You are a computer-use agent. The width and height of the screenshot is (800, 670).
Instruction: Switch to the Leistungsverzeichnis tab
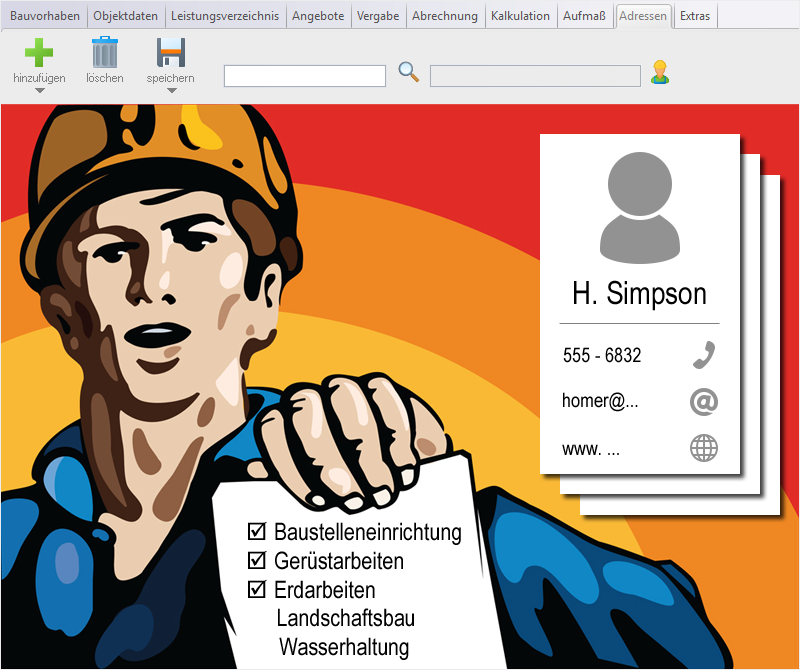click(225, 16)
